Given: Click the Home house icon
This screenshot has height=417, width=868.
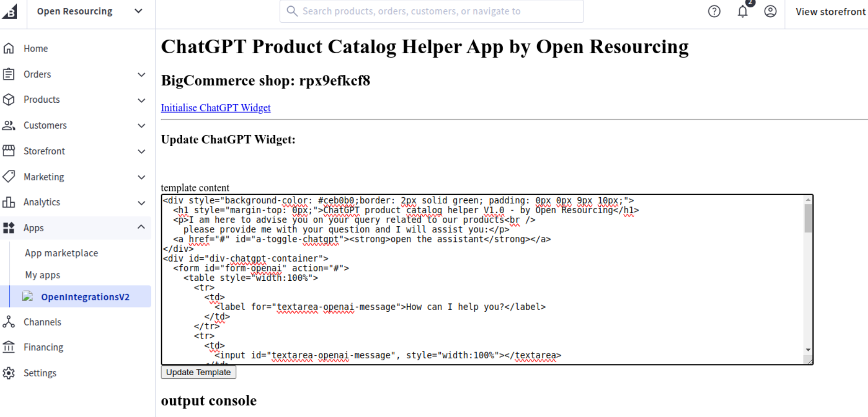Looking at the screenshot, I should click(x=9, y=49).
